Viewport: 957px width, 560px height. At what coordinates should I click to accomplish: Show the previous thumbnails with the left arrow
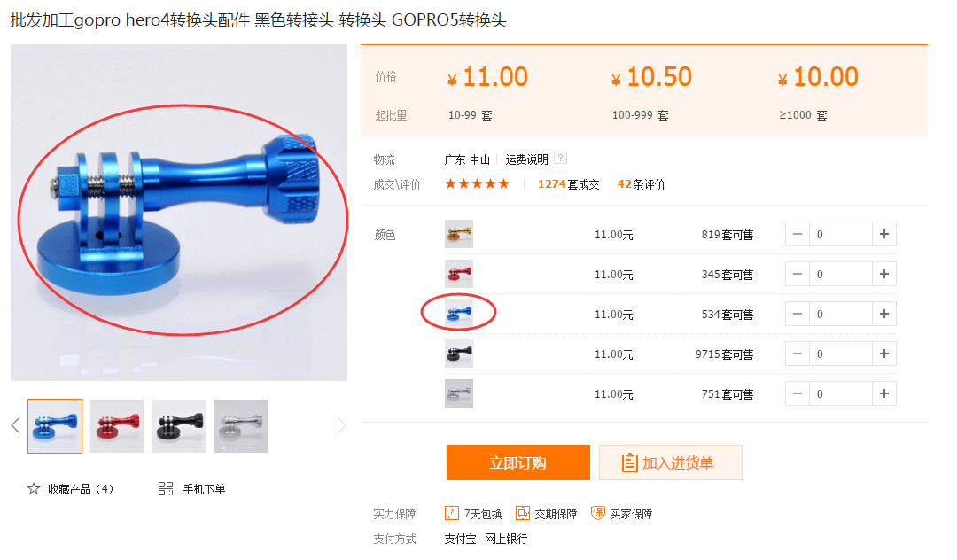point(16,425)
